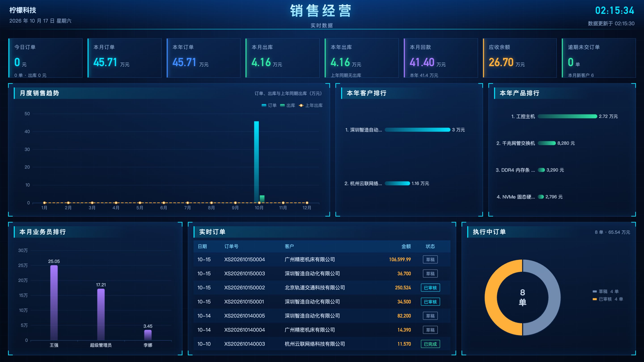Viewport: 644px width, 362px height.
Task: Click the 草稿 tag on order XS202610150004
Action: [430, 260]
